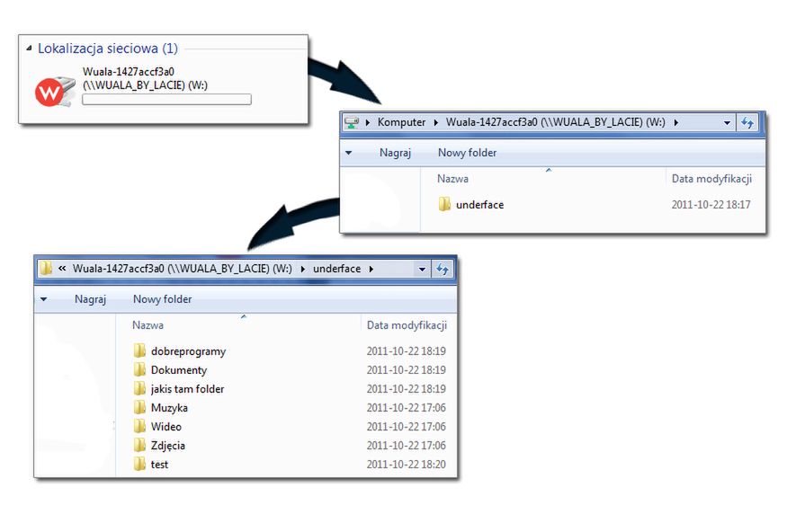Select Lokalizacja sieciowa (1) group header

click(108, 49)
